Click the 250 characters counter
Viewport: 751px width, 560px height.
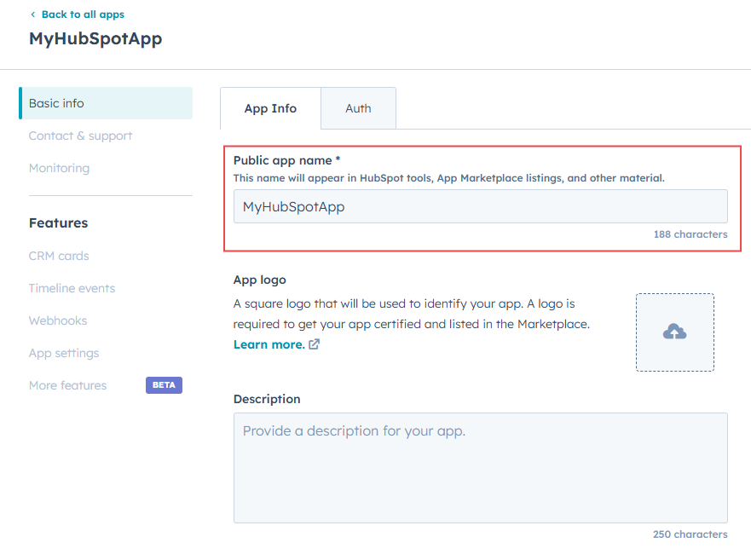click(690, 534)
